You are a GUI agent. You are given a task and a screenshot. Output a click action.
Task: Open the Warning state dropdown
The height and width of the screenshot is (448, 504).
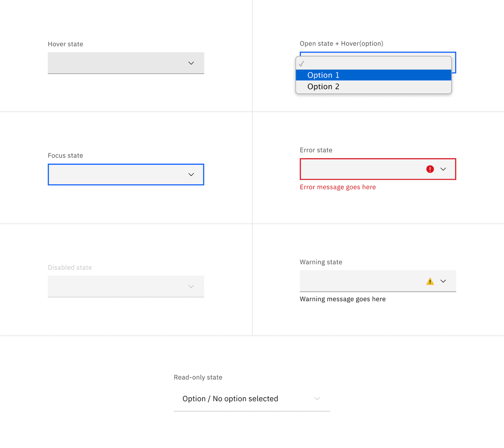[x=378, y=281]
